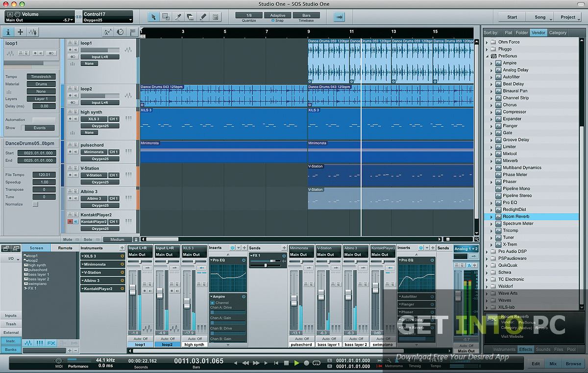Select the Paint pencil tool
Viewport: 588px width, 373px height.
coord(203,17)
